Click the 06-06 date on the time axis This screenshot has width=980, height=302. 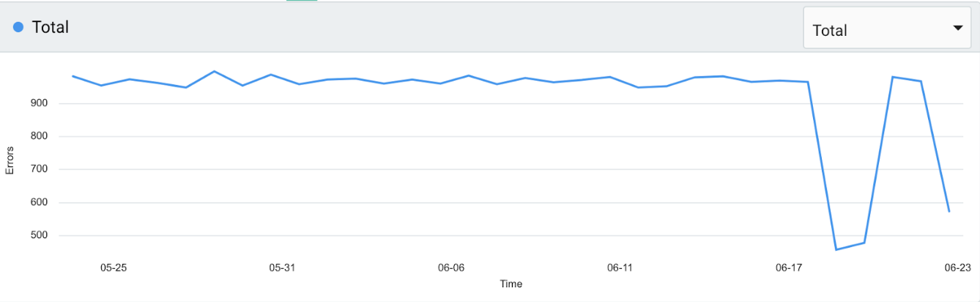[x=451, y=268]
